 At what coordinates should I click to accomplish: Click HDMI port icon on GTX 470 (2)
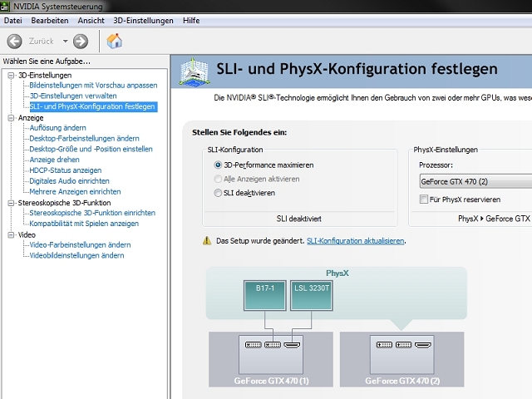[x=423, y=345]
